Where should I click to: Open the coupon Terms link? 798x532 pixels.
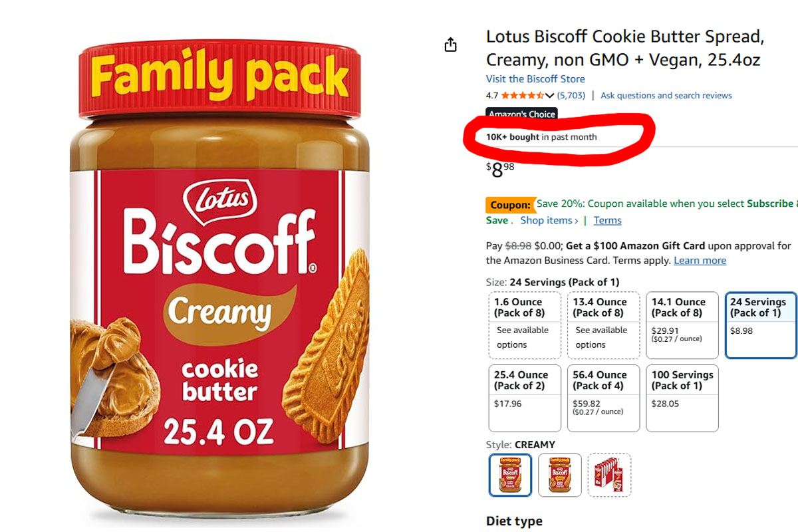pyautogui.click(x=607, y=220)
